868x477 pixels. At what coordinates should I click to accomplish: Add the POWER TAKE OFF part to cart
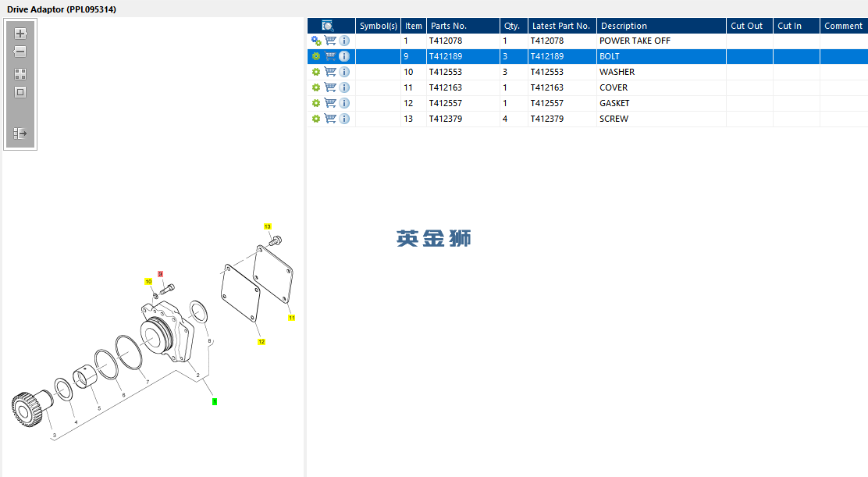point(330,41)
